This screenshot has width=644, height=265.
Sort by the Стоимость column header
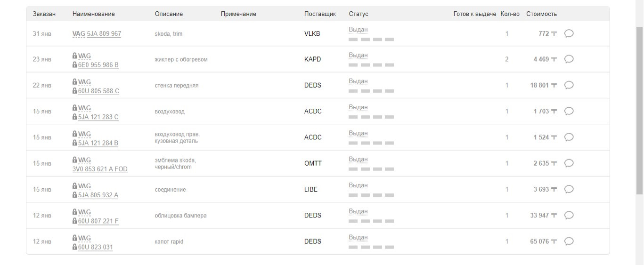[x=541, y=14]
